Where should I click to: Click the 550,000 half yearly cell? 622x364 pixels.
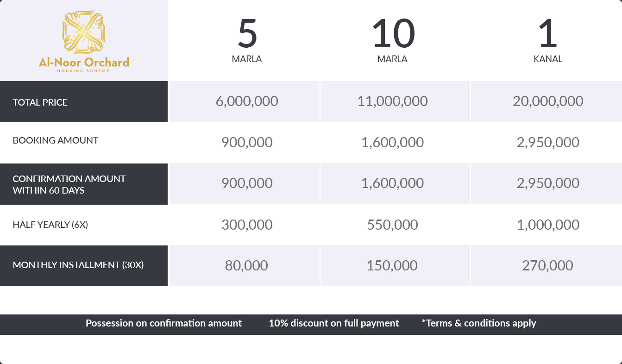[x=392, y=225]
